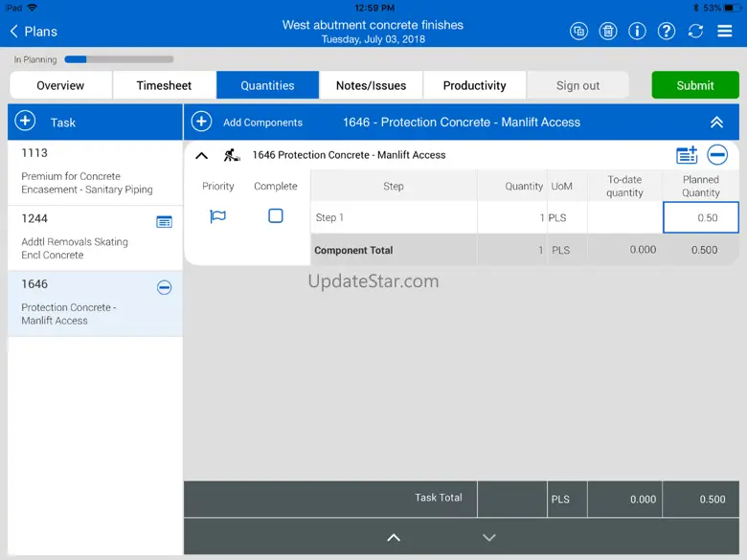Image resolution: width=747 pixels, height=560 pixels.
Task: Click the add step icon in component row
Action: [687, 155]
